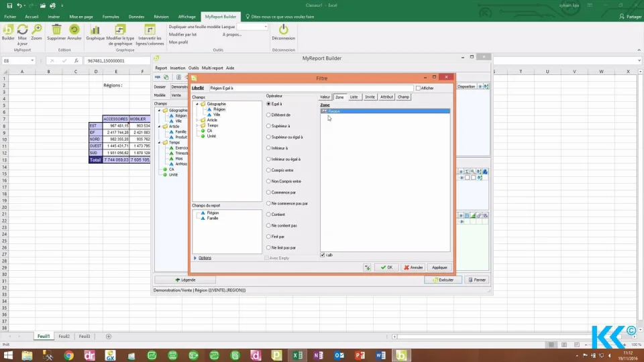Screen dimensions: 644x362
Task: Select the Egal à operator
Action: [268, 104]
